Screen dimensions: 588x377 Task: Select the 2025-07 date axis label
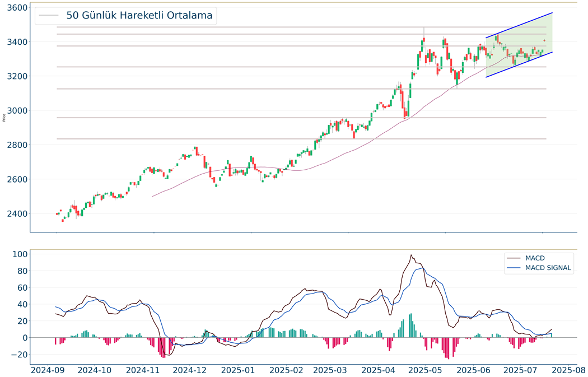(x=520, y=370)
